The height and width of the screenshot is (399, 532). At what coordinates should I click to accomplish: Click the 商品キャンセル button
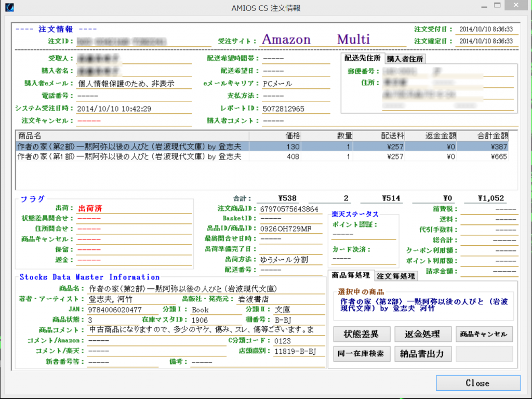(x=484, y=334)
